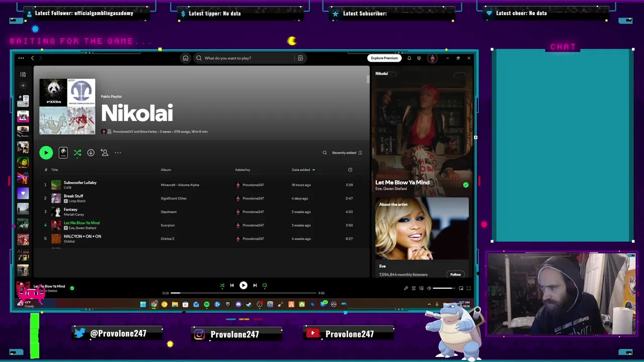
Task: Toggle shuffle in the player bar
Action: point(222,286)
